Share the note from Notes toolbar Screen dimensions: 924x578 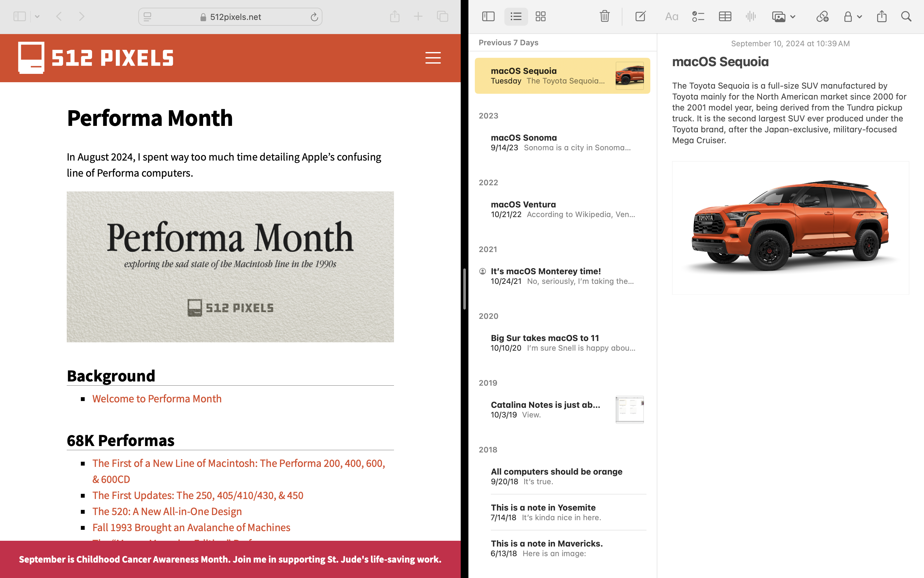click(x=882, y=16)
